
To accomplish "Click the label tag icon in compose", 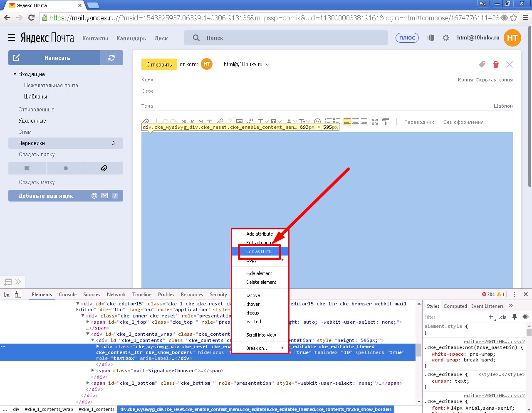I will 482,64.
